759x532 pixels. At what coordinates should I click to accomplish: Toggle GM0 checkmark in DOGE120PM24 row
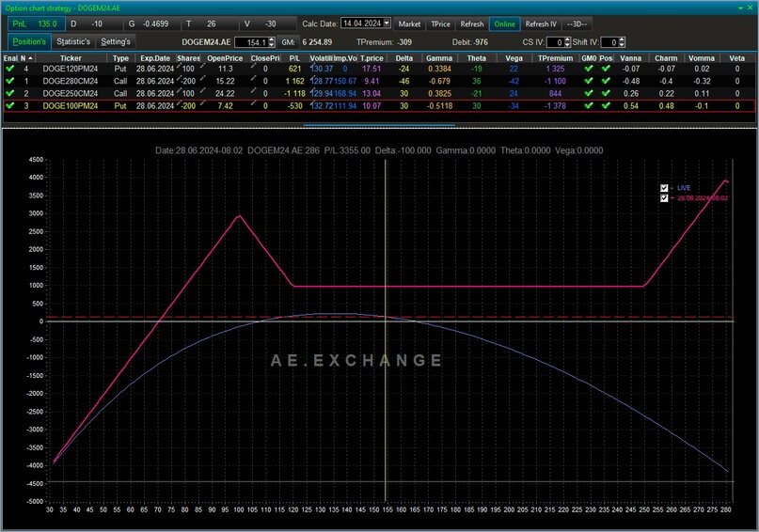[589, 69]
